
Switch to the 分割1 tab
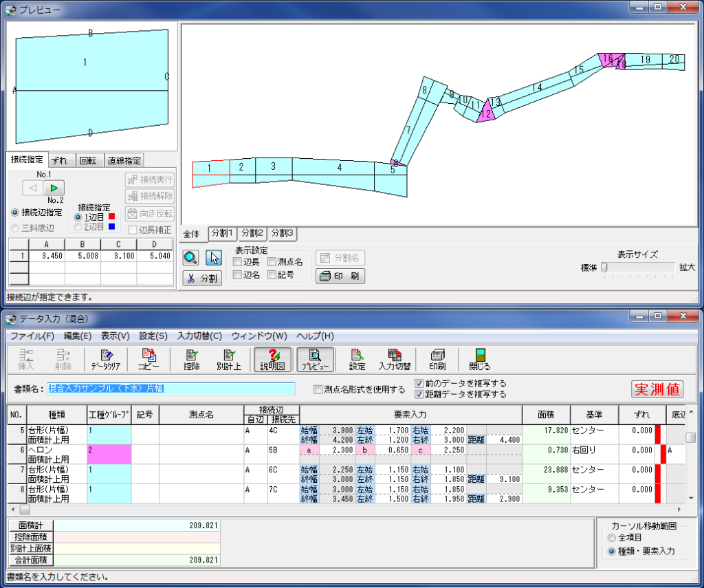(223, 234)
